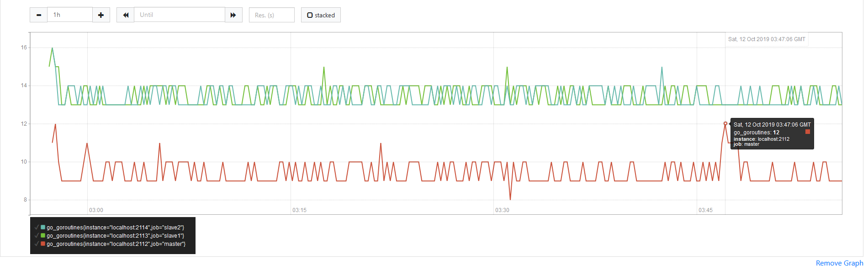The height and width of the screenshot is (271, 868).
Task: Select the 16 y-axis label
Action: tap(24, 48)
